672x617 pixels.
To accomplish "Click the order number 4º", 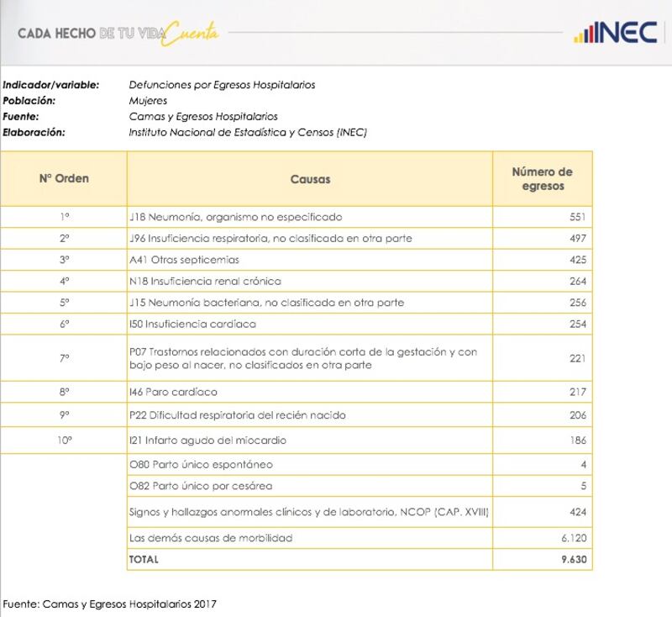I will 65,282.
